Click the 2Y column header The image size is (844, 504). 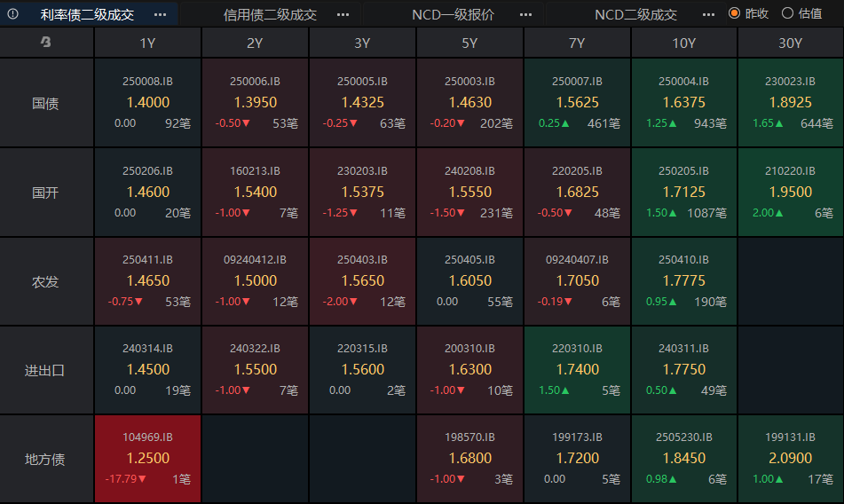255,43
